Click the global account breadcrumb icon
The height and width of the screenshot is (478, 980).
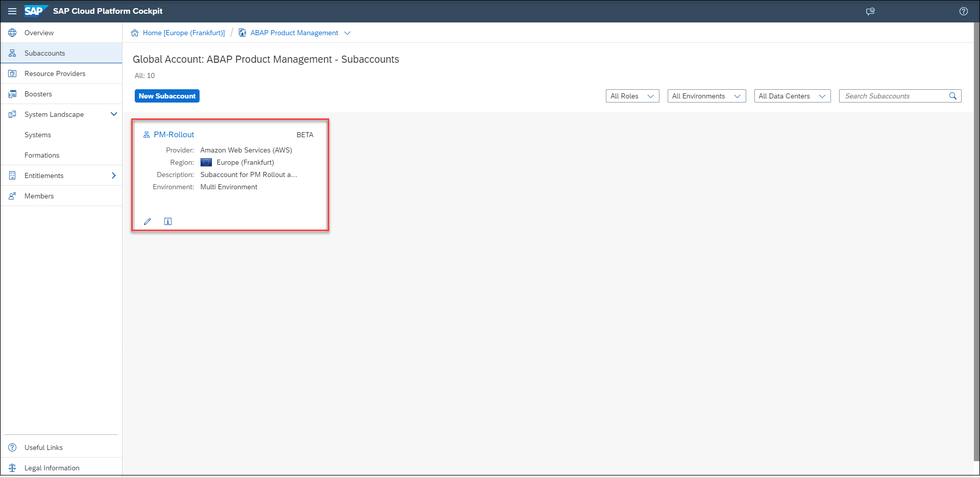[242, 33]
